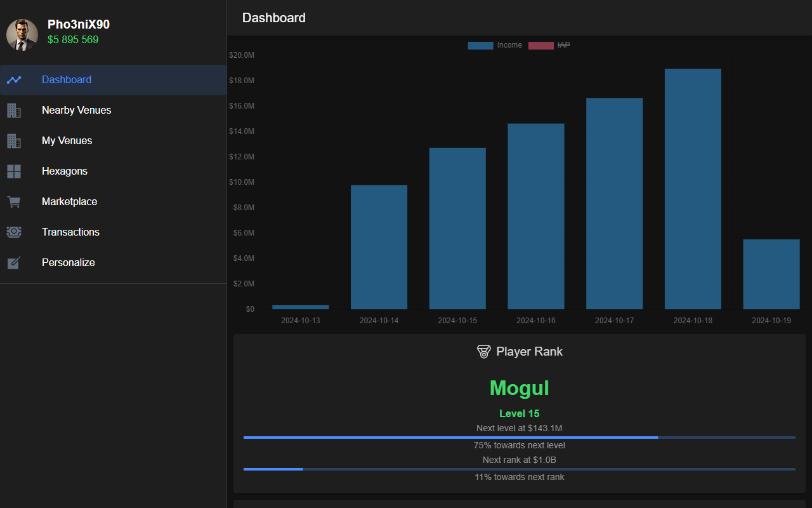812x508 pixels.
Task: Click the $18.0M y-axis label
Action: click(x=242, y=81)
